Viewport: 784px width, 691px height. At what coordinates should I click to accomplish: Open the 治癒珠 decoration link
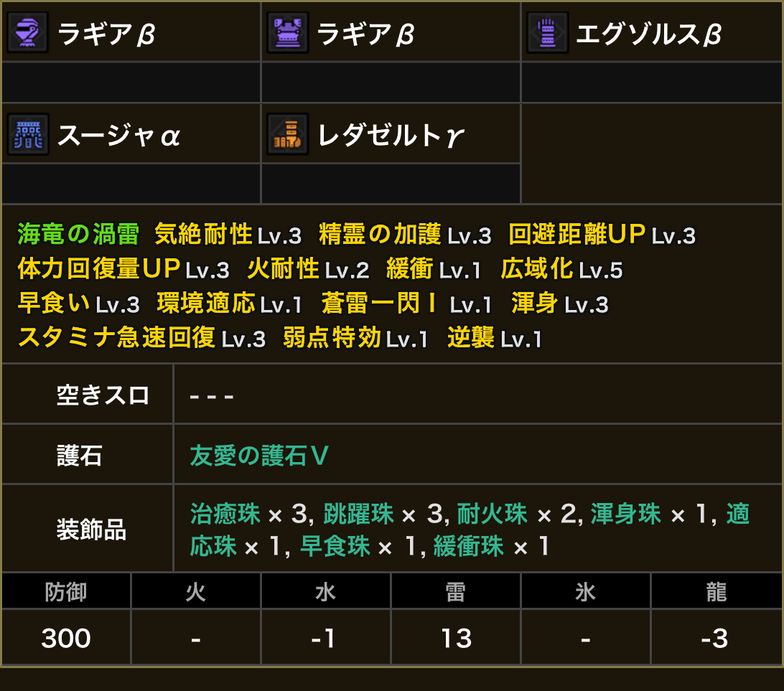[225, 514]
